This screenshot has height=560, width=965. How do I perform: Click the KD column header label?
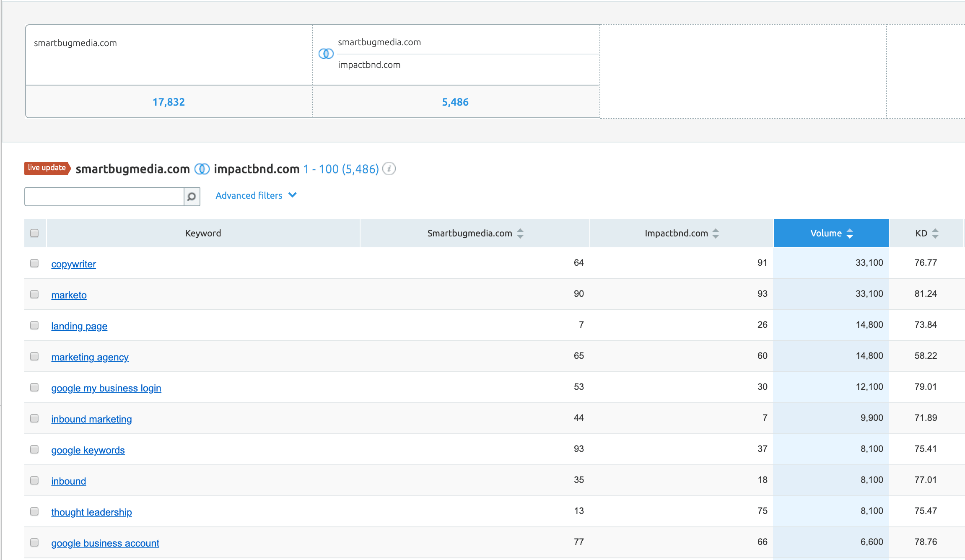921,233
